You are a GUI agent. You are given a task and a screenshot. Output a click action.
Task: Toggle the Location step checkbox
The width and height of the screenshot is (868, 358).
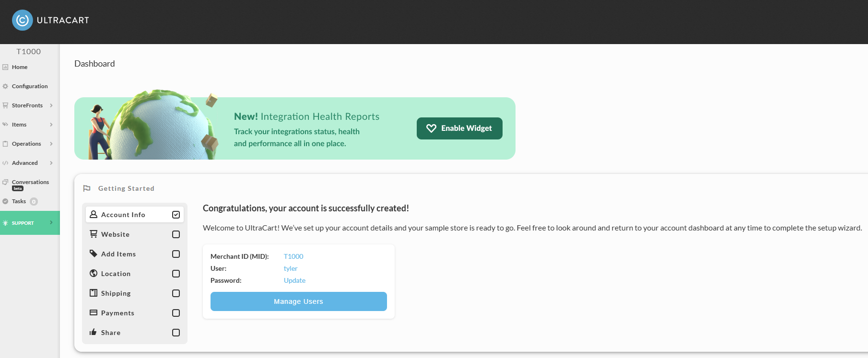point(176,274)
